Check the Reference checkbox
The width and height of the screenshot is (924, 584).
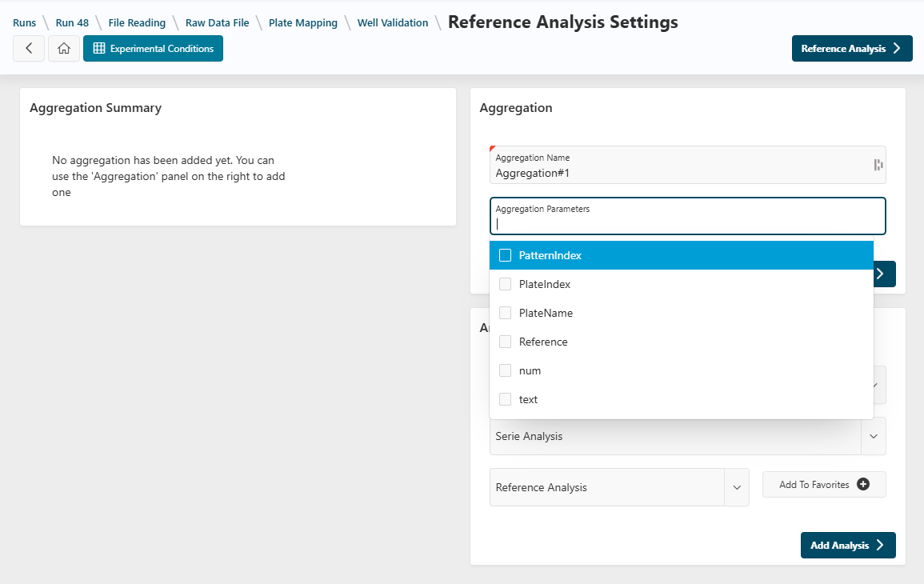tap(505, 342)
